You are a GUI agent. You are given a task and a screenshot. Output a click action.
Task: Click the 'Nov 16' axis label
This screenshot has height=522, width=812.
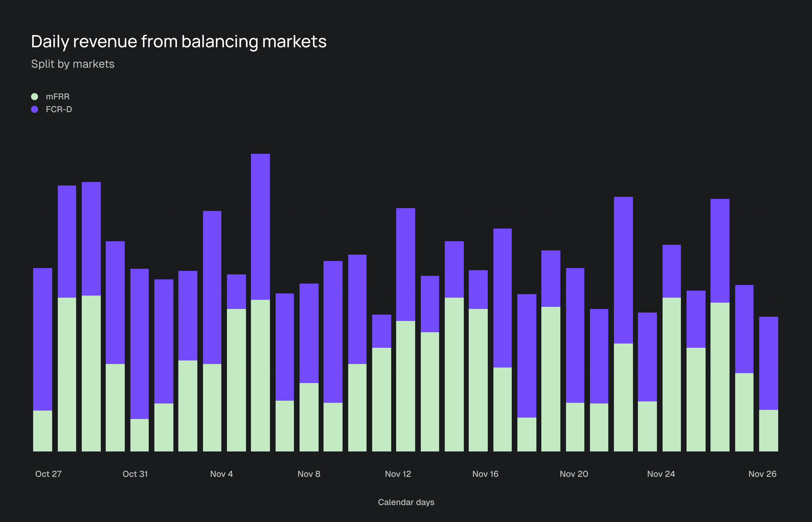[485, 474]
